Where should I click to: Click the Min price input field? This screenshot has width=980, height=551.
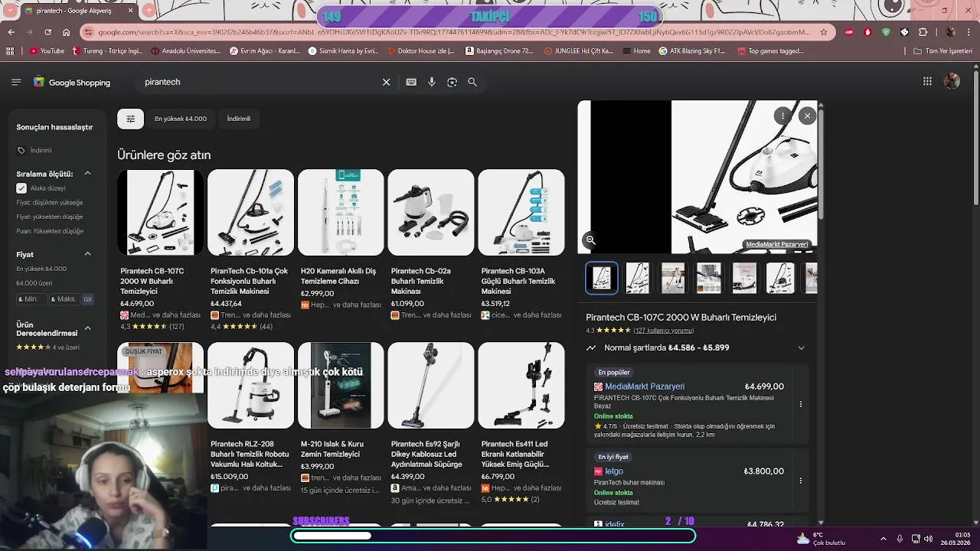click(x=31, y=299)
